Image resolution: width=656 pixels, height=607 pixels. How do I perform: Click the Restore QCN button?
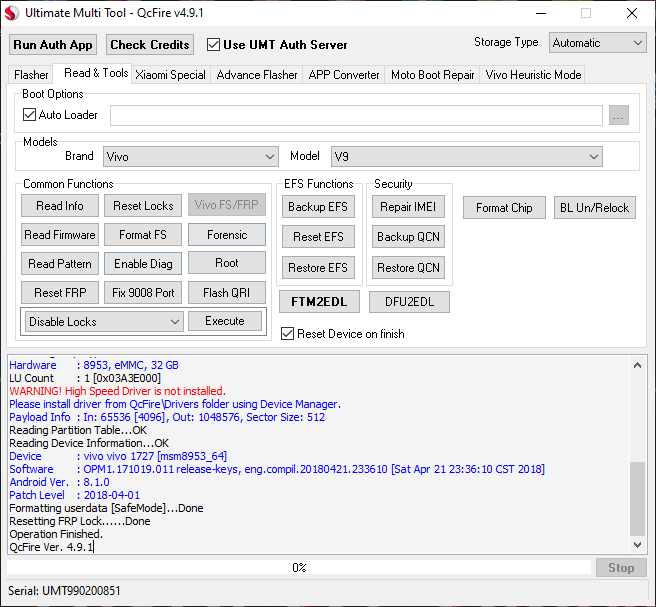click(x=408, y=268)
